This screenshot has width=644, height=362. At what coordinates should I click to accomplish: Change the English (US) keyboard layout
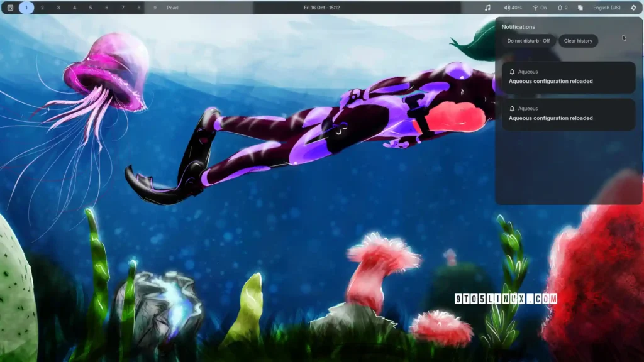point(607,8)
